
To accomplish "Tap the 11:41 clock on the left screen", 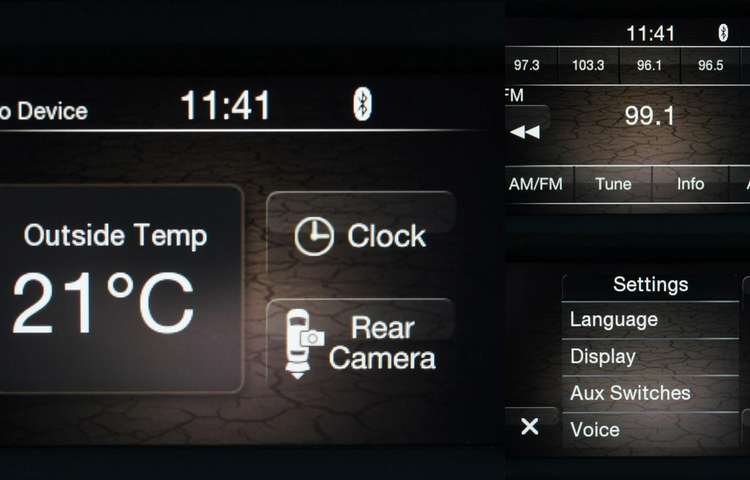I will coord(225,105).
